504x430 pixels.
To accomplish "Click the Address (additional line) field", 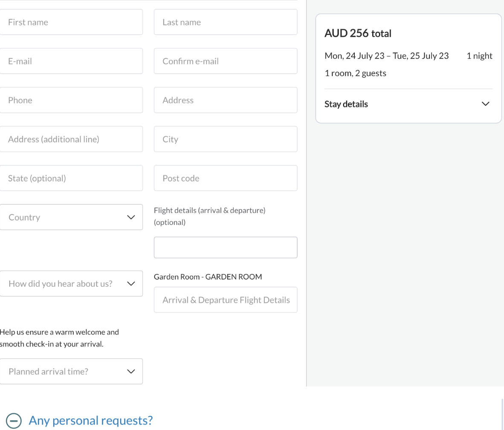I will pyautogui.click(x=71, y=139).
